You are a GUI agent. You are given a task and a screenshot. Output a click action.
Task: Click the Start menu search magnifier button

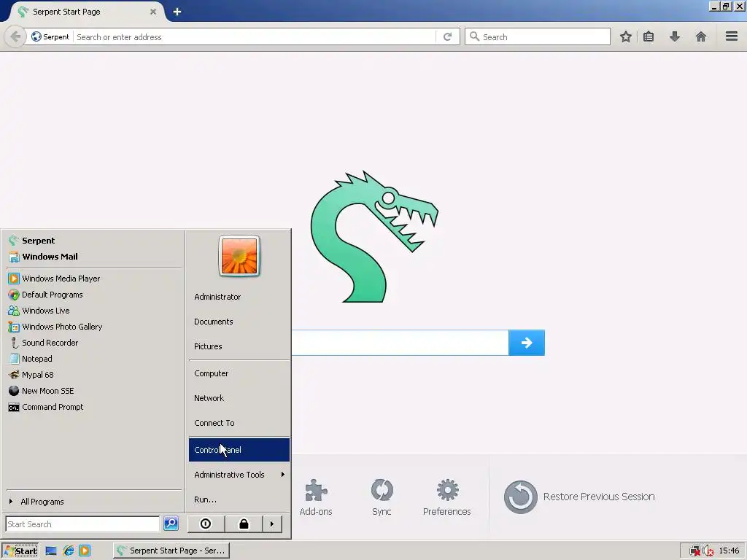(171, 524)
